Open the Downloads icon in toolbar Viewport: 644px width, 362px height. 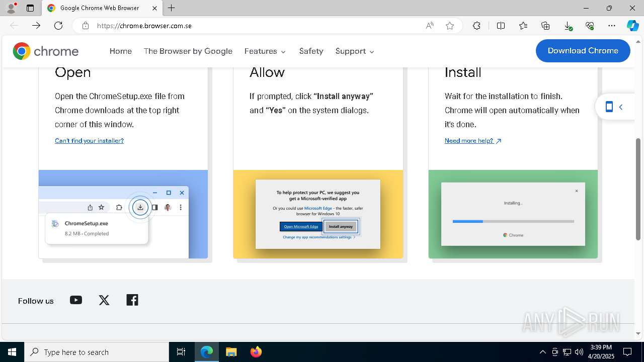[568, 26]
